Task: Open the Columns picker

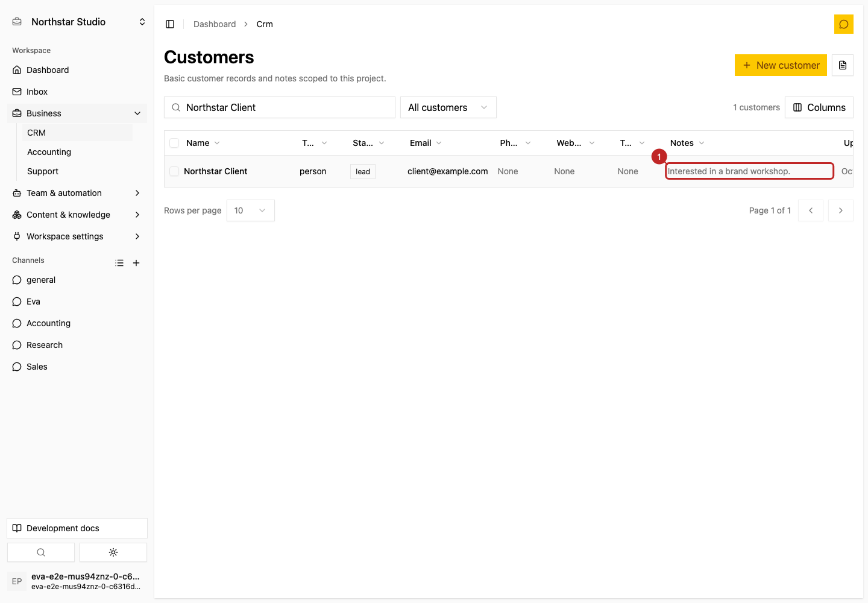Action: coord(819,107)
